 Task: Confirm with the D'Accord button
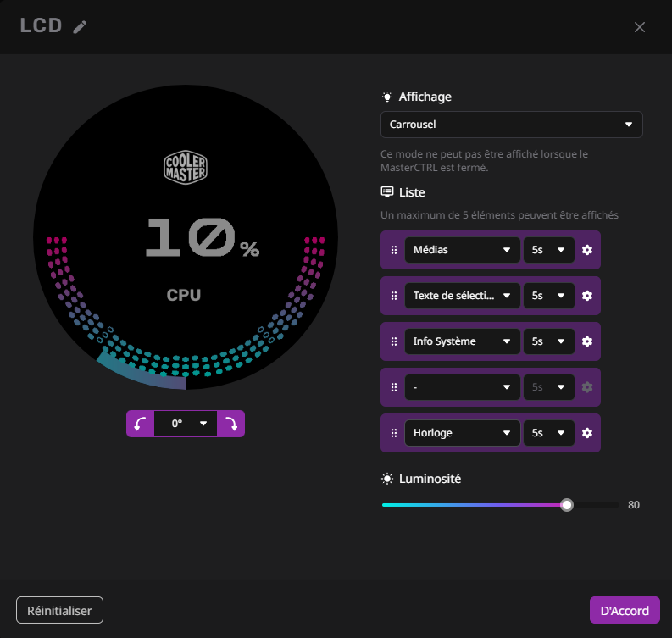click(625, 610)
